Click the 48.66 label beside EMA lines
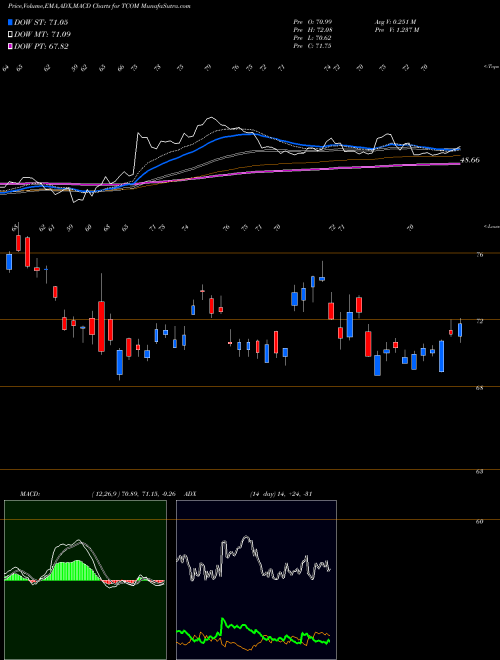This screenshot has width=500, height=660. pyautogui.click(x=470, y=160)
